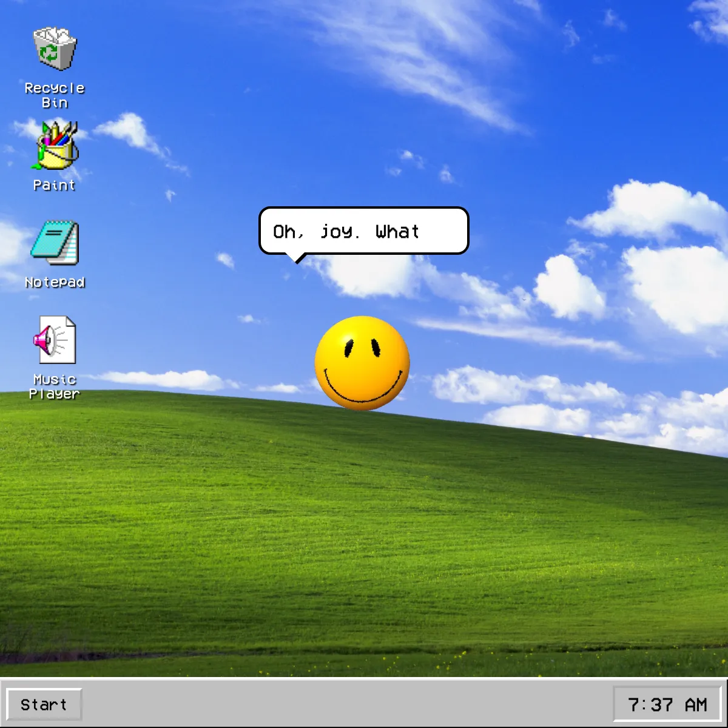Click the Start button on taskbar
728x728 pixels.
(44, 704)
